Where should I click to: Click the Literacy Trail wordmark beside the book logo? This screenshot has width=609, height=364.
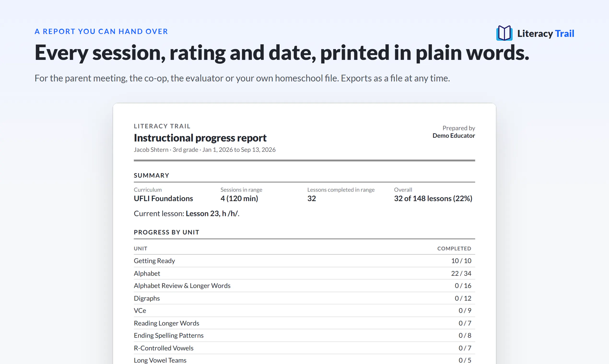tap(546, 33)
